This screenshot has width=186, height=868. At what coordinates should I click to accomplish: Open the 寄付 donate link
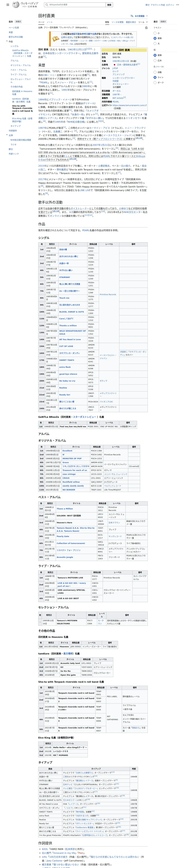tap(147, 5)
